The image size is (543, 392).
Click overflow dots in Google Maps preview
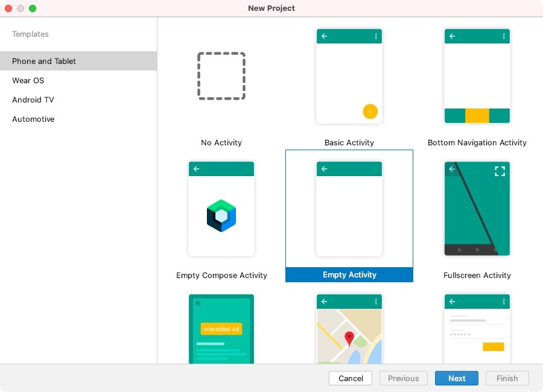(376, 302)
